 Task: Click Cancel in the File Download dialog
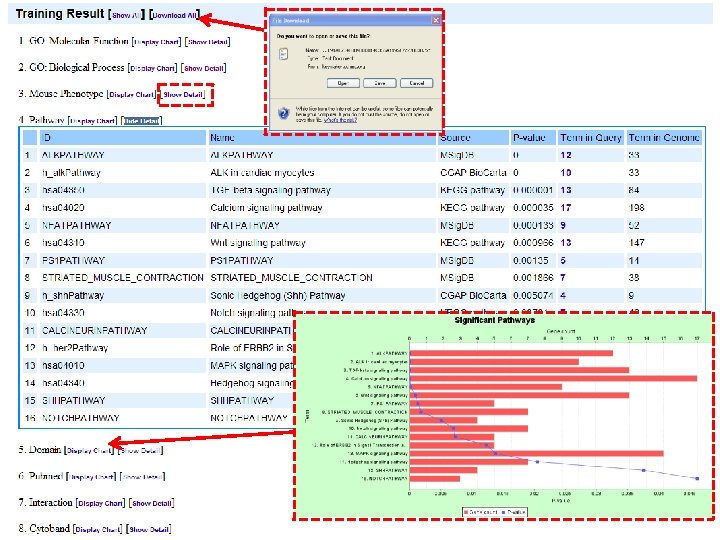coord(416,83)
